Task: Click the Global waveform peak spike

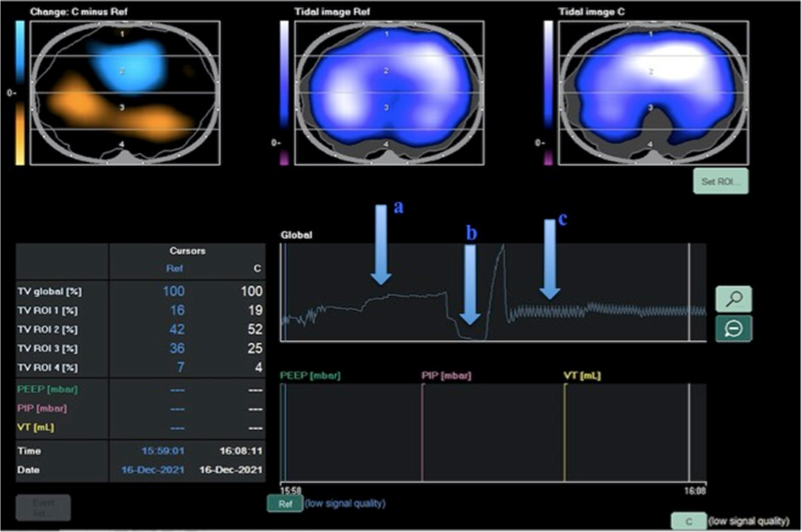Action: [x=503, y=247]
